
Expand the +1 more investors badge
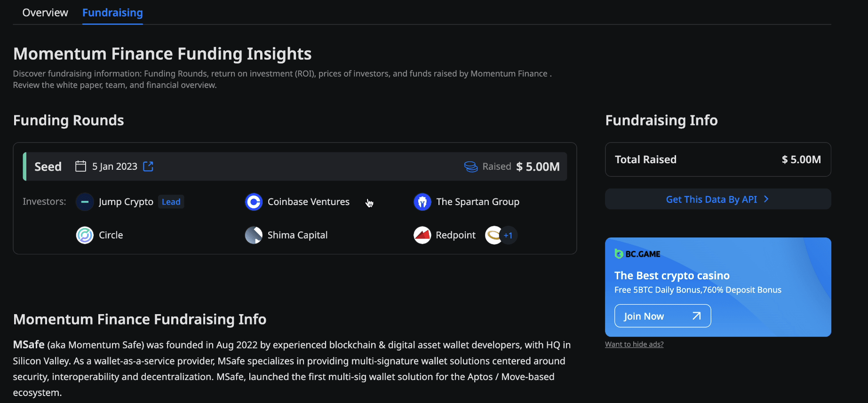point(508,235)
